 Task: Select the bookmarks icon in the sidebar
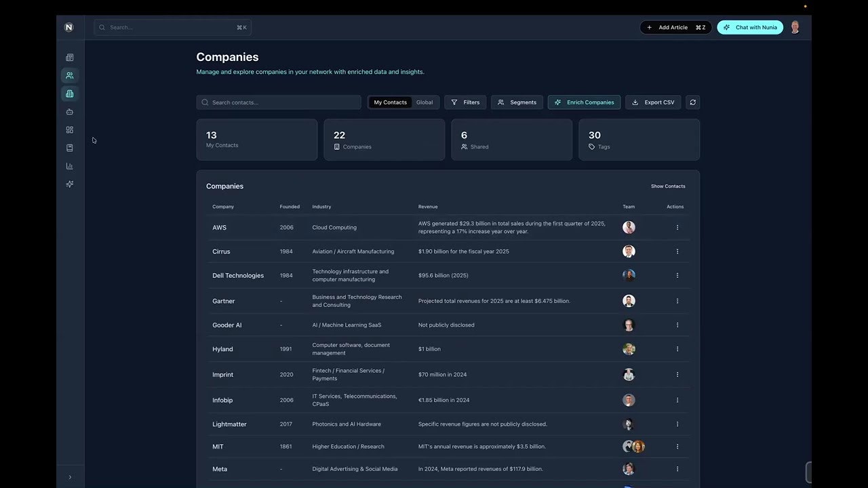(69, 147)
